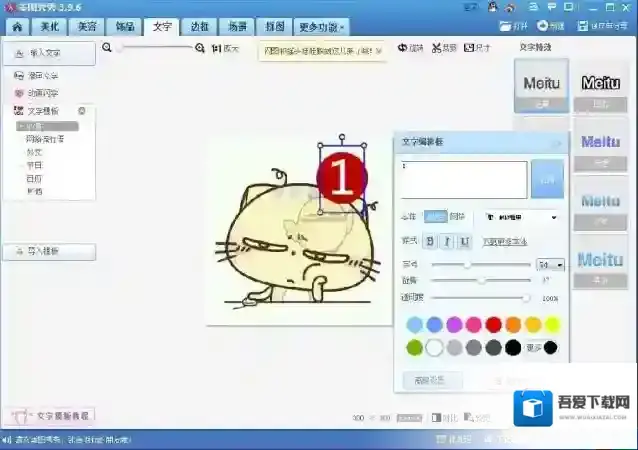Open the 美容 tab
The image size is (638, 450).
point(87,27)
